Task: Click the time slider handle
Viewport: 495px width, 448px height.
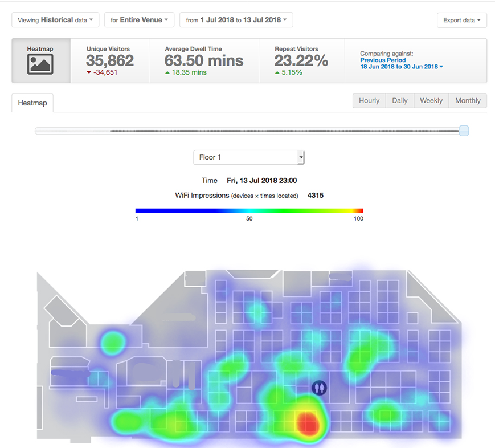Action: coord(464,131)
